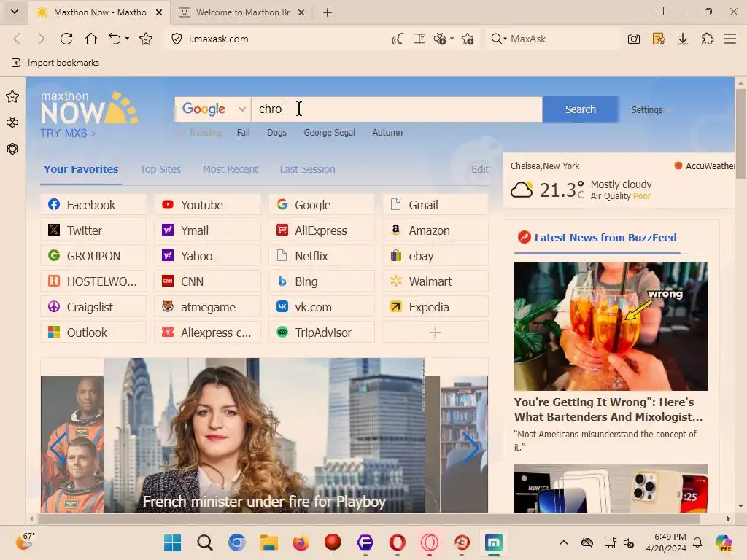Click the horizontal scrollbar at bottom
747x560 pixels.
pyautogui.click(x=369, y=518)
